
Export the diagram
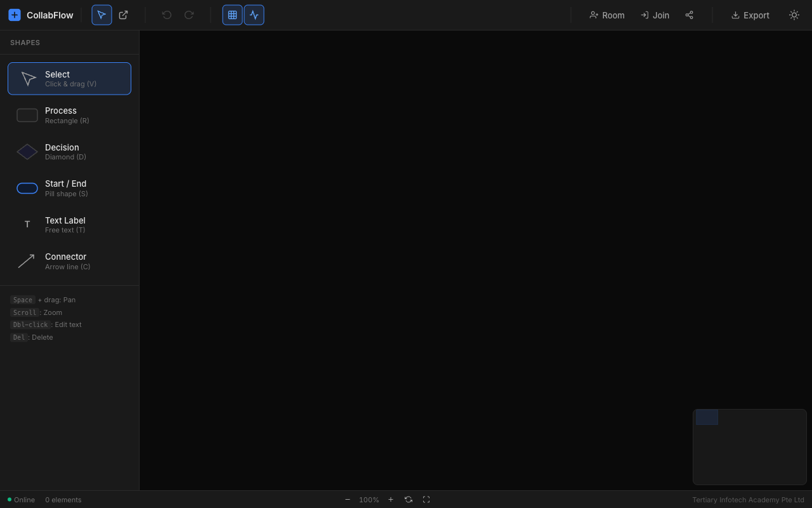[x=750, y=15]
